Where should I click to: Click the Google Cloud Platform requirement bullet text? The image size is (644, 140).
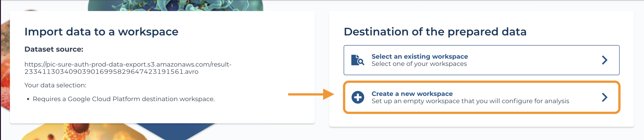tap(124, 99)
